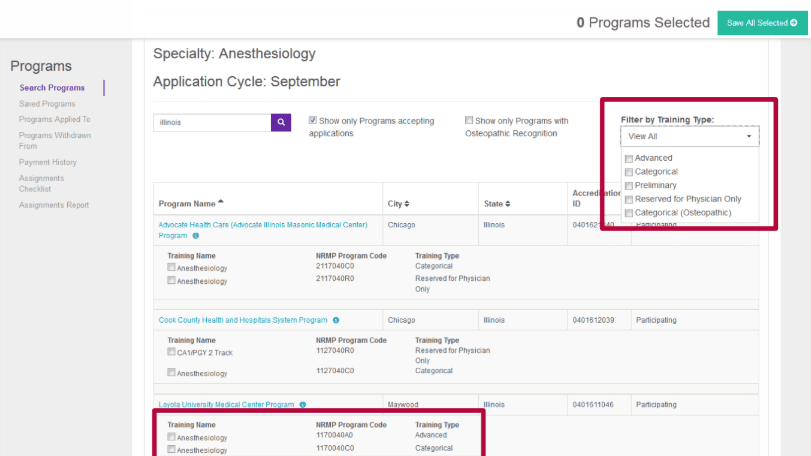Enable Show only Programs with Osteopathic Recognition
This screenshot has width=811, height=456.
pyautogui.click(x=469, y=120)
